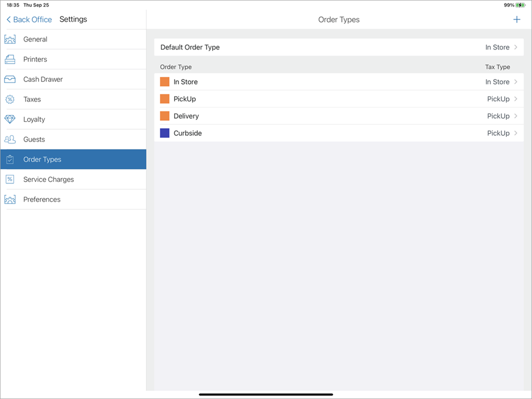
Task: Click the Delivery orange color swatch
Action: (165, 116)
